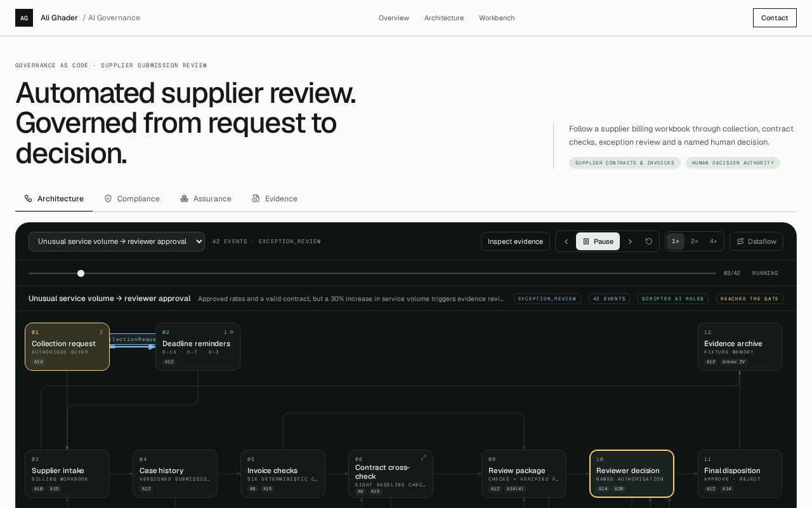Click the Inspect evidence button
The height and width of the screenshot is (508, 812).
[515, 241]
